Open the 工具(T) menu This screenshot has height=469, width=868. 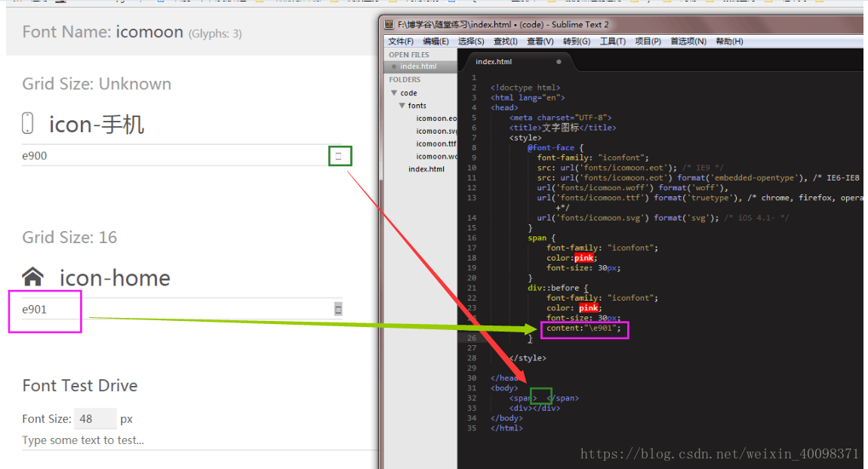point(612,42)
